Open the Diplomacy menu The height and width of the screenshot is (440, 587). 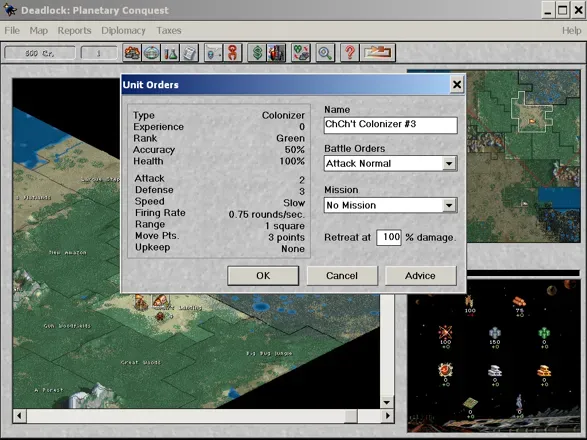tap(123, 30)
